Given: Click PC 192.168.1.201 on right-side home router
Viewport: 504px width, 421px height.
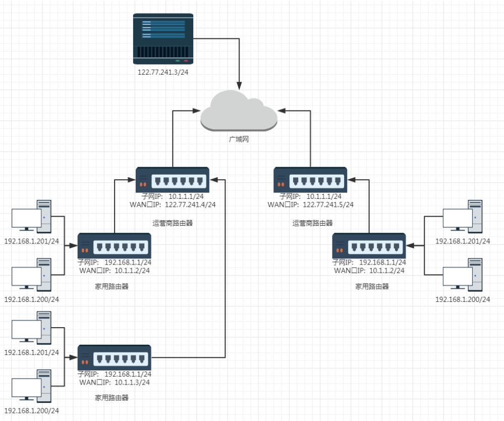Looking at the screenshot, I should coord(463,217).
